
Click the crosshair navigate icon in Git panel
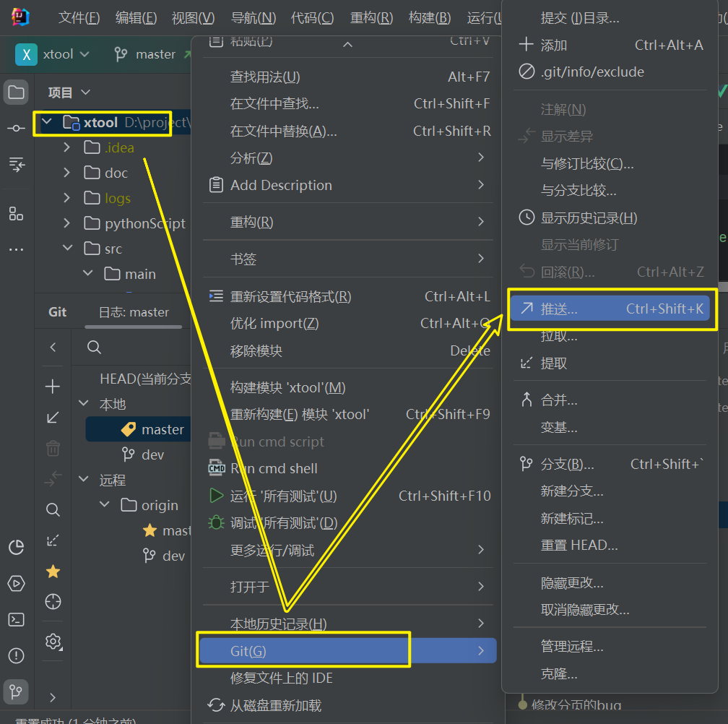coord(53,601)
